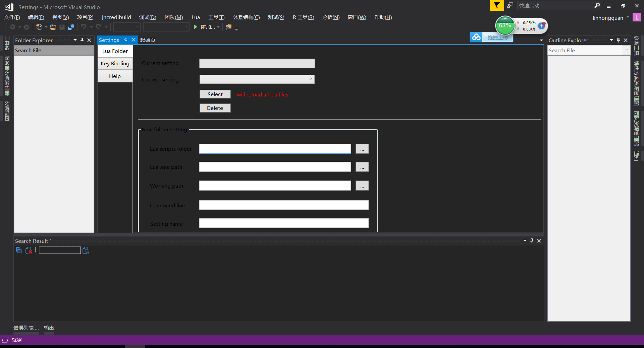The image size is (644, 348).
Task: Click the Baidu cloud upload icon
Action: (x=476, y=37)
